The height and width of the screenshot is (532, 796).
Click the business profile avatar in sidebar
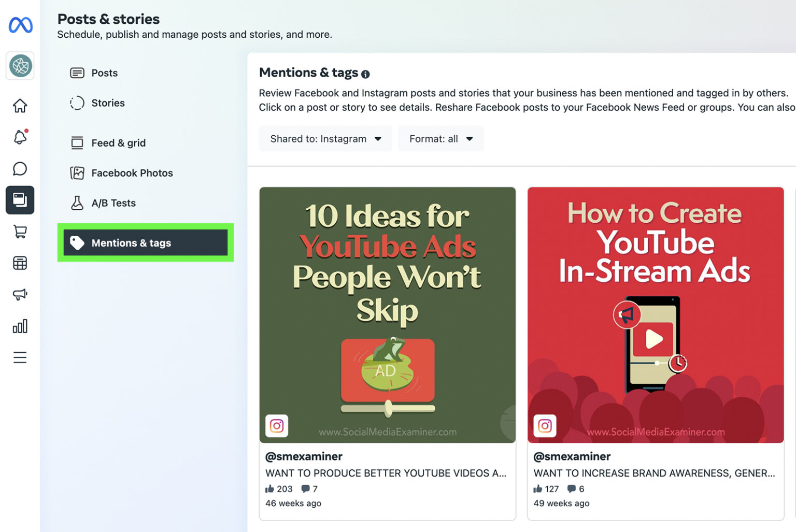20,66
